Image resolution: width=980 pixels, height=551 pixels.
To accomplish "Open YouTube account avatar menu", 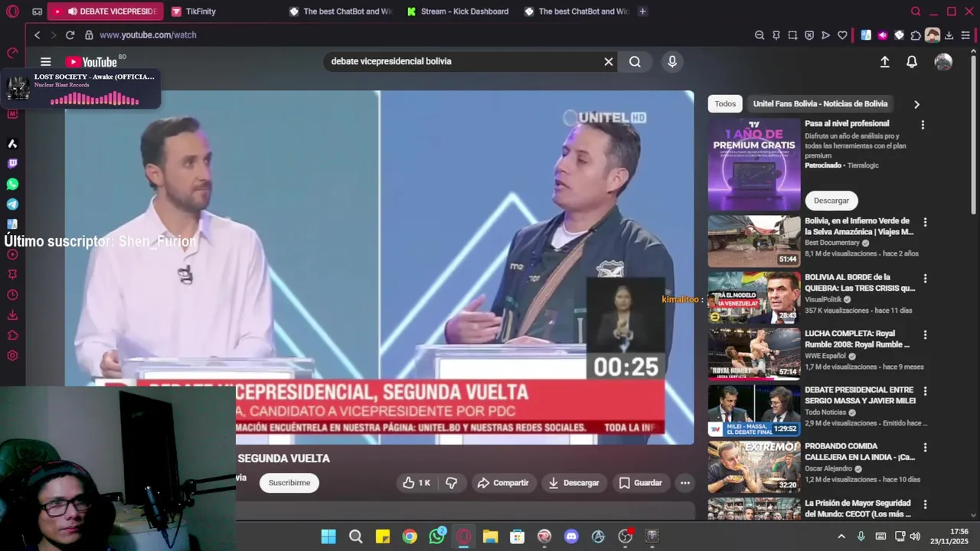I will click(943, 62).
